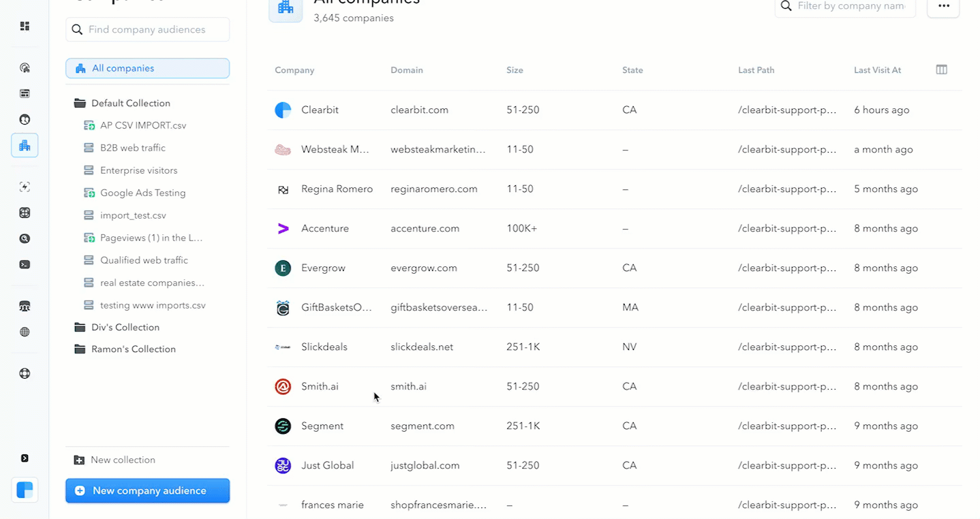The image size is (980, 519).
Task: Click the reginaromero.com domain cell
Action: tap(434, 189)
